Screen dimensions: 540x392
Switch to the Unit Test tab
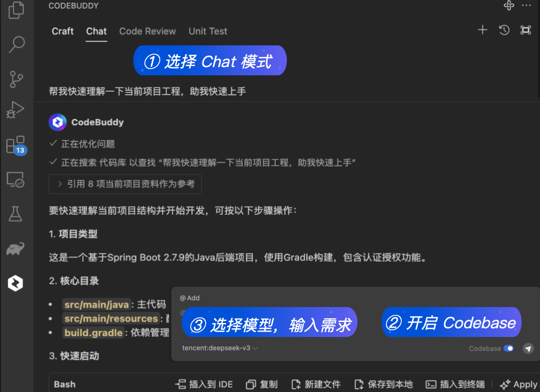[x=208, y=31]
